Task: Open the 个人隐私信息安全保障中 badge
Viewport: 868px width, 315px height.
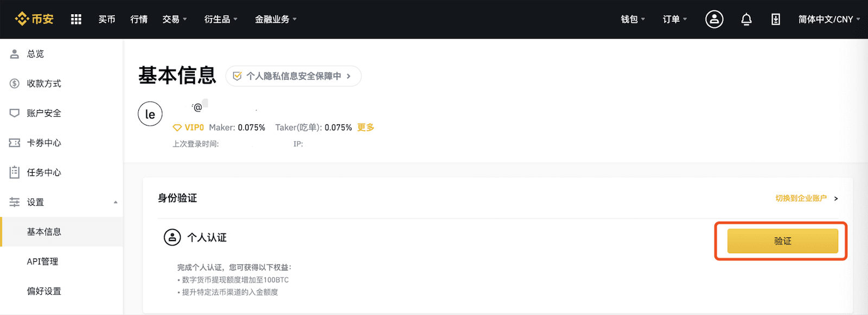Action: click(x=293, y=76)
